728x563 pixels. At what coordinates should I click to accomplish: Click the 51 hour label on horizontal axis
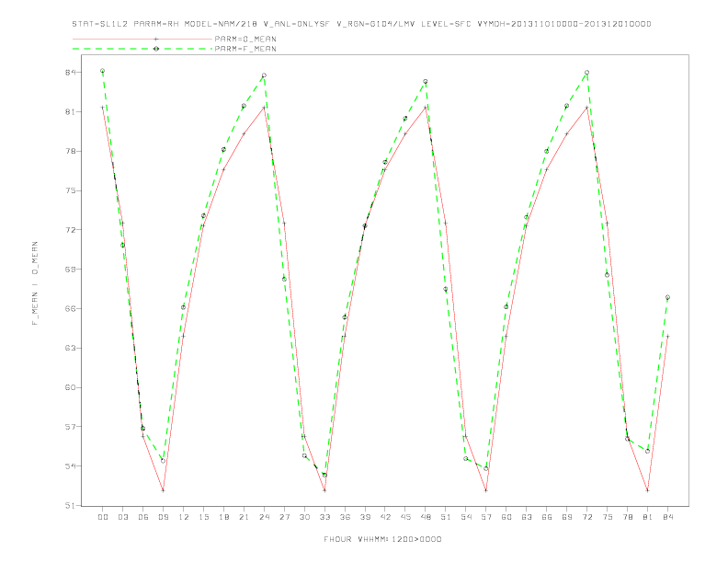click(446, 517)
